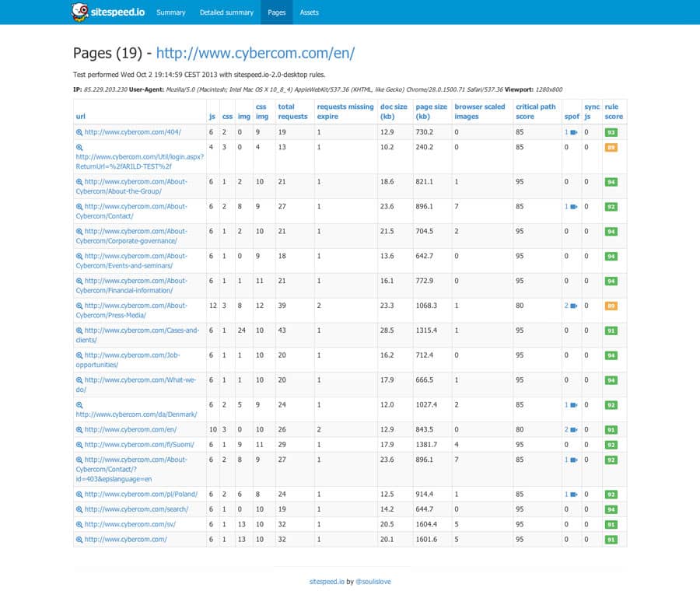Click orange rule score badge in login.aspx row
Screen dimensions: 700x591
[x=611, y=148]
